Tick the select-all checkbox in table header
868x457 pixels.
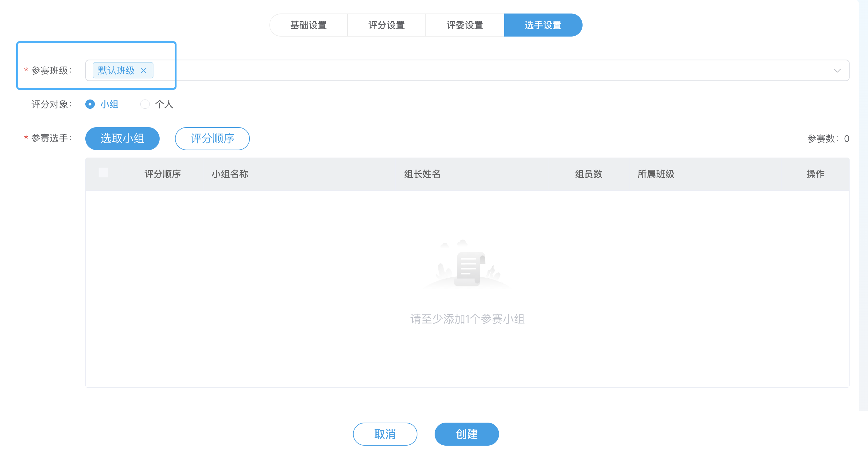coord(103,172)
